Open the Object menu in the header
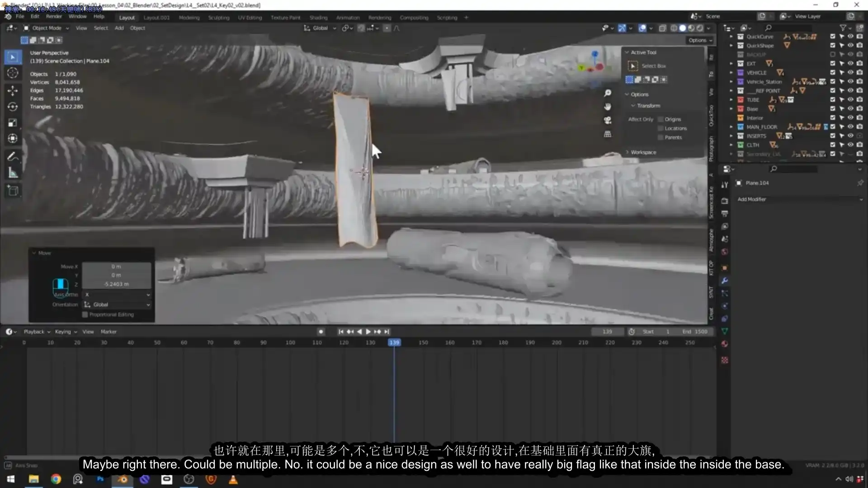Screen dimensions: 868x488 click(x=137, y=28)
